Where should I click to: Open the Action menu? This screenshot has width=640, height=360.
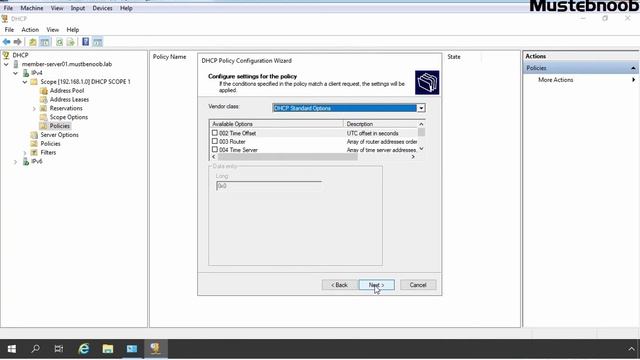(x=30, y=29)
